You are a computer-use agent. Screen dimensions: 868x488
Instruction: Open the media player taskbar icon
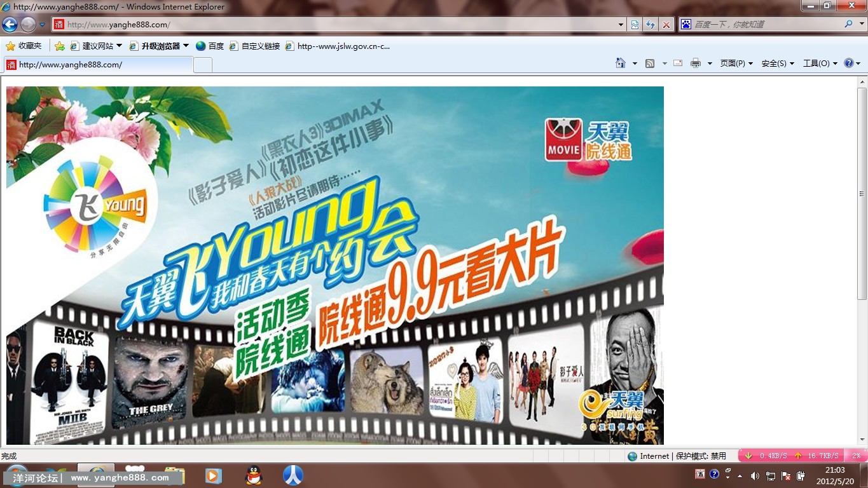click(x=213, y=475)
